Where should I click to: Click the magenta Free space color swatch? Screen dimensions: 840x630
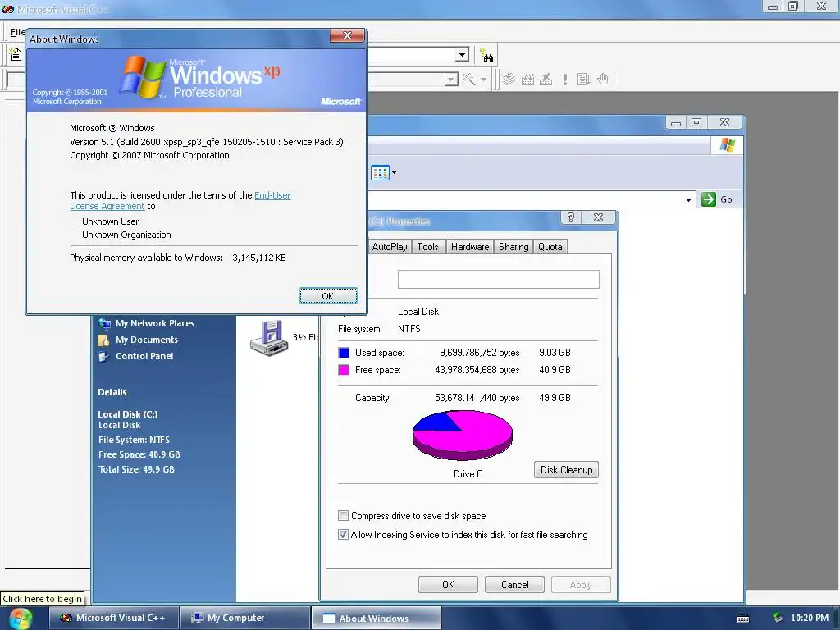(x=344, y=370)
